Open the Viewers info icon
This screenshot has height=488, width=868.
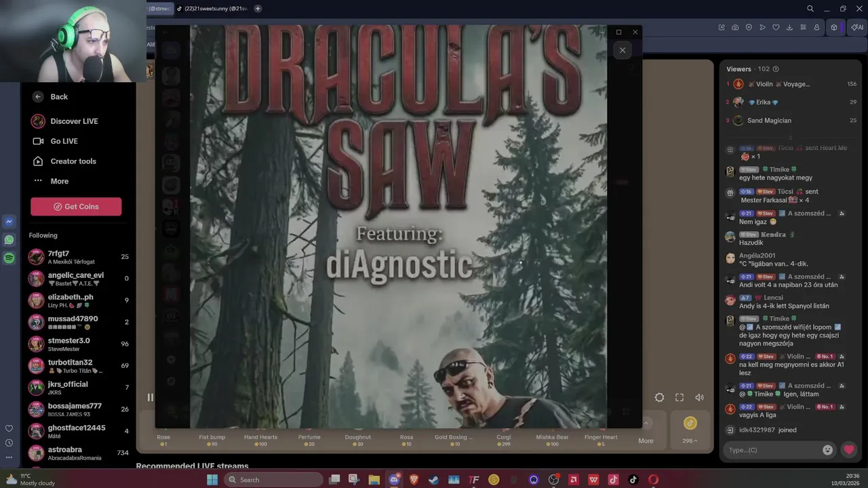(776, 69)
